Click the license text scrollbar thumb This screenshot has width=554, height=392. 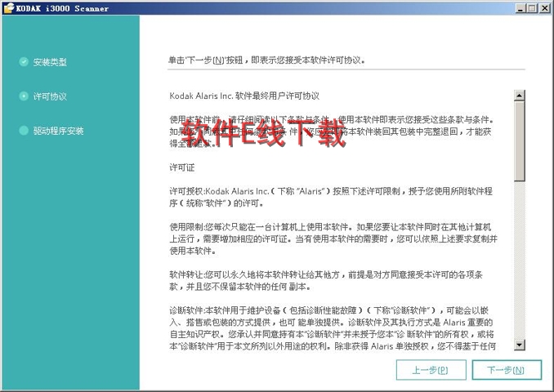click(519, 139)
